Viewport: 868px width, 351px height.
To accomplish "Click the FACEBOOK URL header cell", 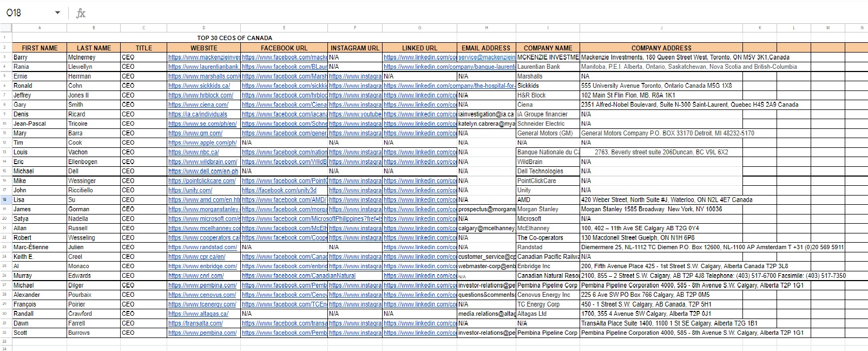I will tap(284, 48).
